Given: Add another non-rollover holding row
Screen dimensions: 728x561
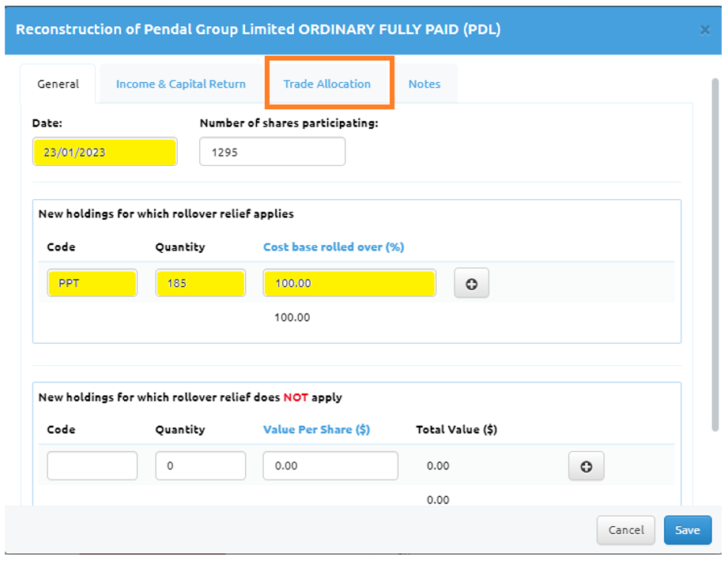Looking at the screenshot, I should [586, 466].
